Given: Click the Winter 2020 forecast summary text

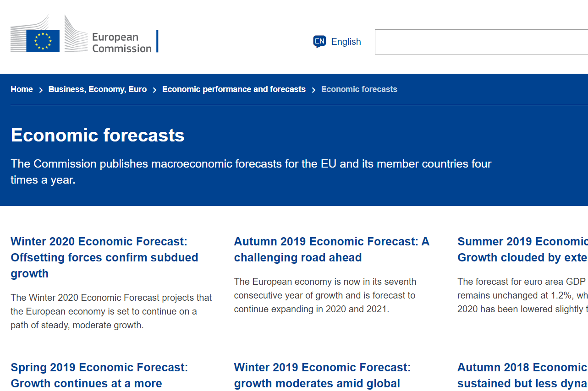Looking at the screenshot, I should coord(111,311).
